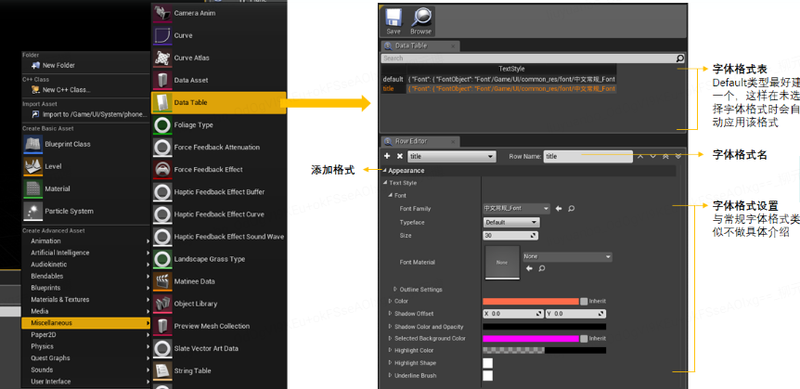Screen dimensions: 800x389
Task: Click the browse magnifier beside Font Family
Action: click(571, 209)
